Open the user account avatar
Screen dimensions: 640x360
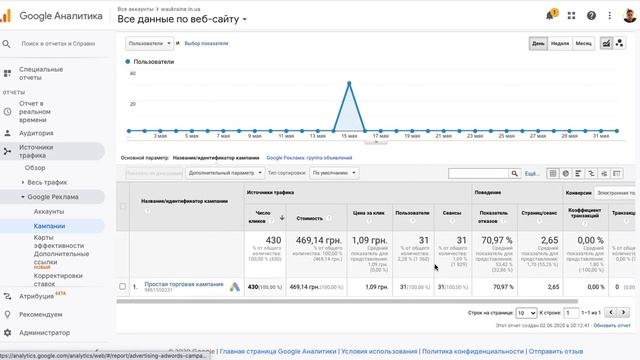coord(630,15)
